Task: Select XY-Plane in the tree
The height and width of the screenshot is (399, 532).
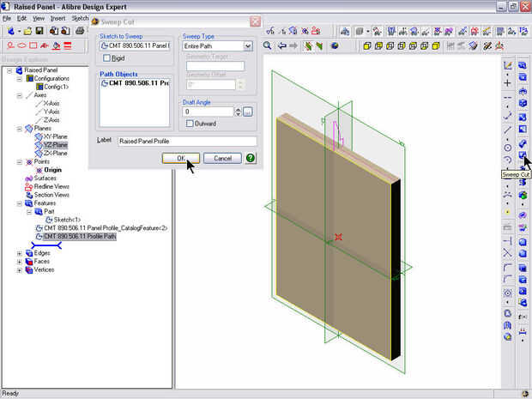Action: [x=55, y=136]
